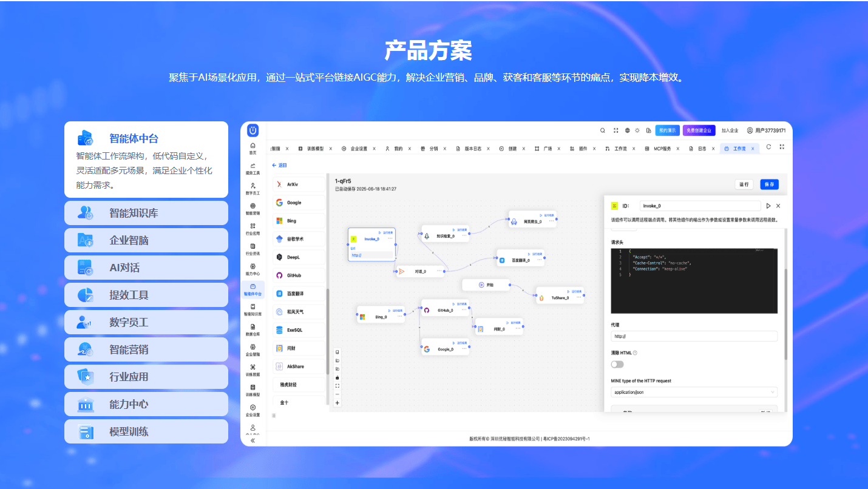
Task: Open 首页 home icon in sidebar
Action: point(253,148)
